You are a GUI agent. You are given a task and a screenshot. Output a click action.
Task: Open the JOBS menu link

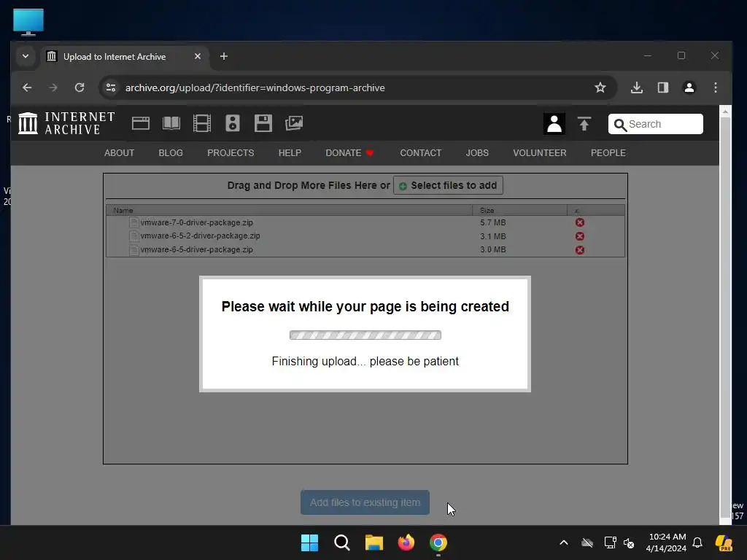coord(477,153)
